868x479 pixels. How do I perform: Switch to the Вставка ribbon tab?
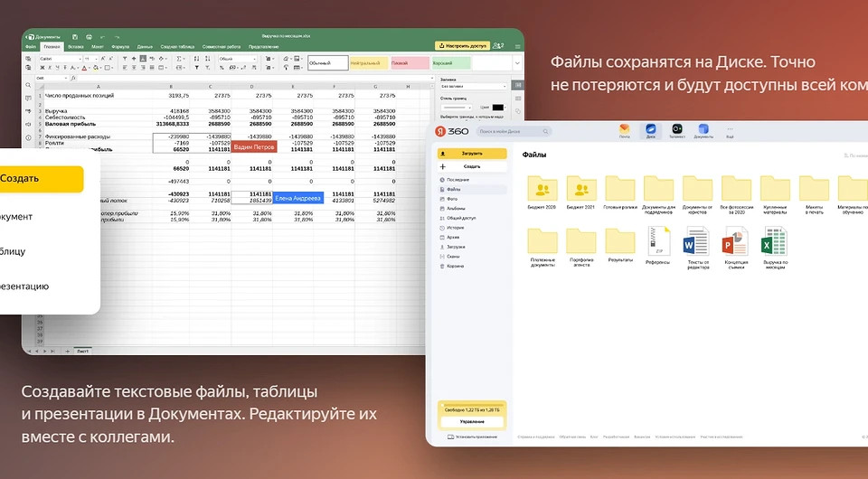pos(75,46)
